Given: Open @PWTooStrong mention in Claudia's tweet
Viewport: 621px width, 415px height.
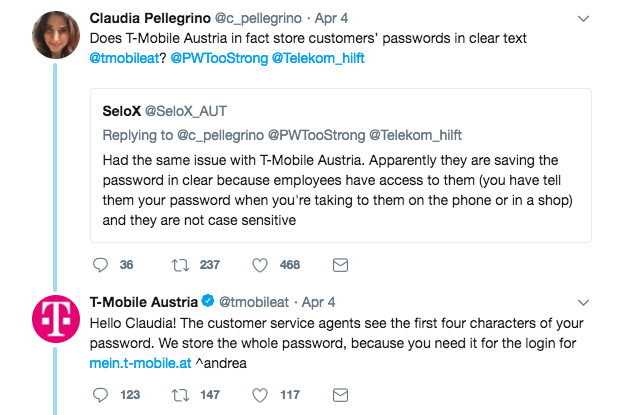Looking at the screenshot, I should tap(218, 59).
